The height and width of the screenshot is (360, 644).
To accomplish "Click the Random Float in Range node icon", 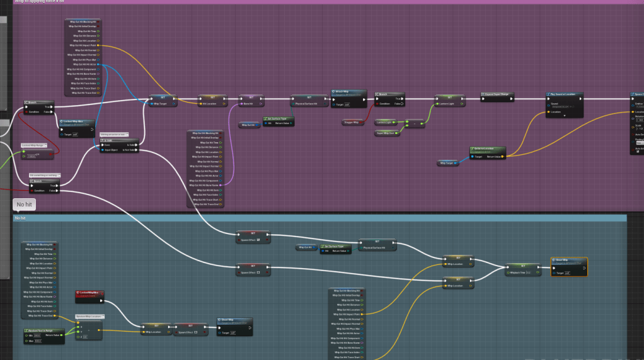I will click(25, 330).
